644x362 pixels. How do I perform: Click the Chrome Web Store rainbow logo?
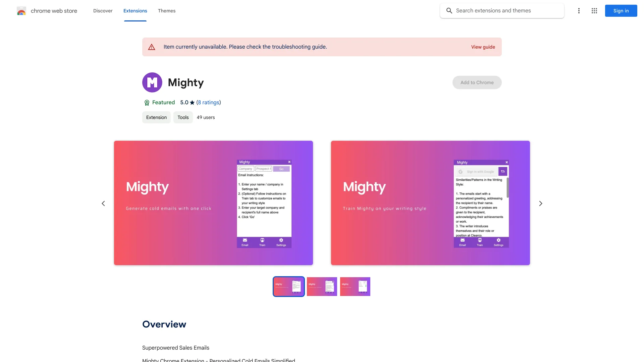21,11
